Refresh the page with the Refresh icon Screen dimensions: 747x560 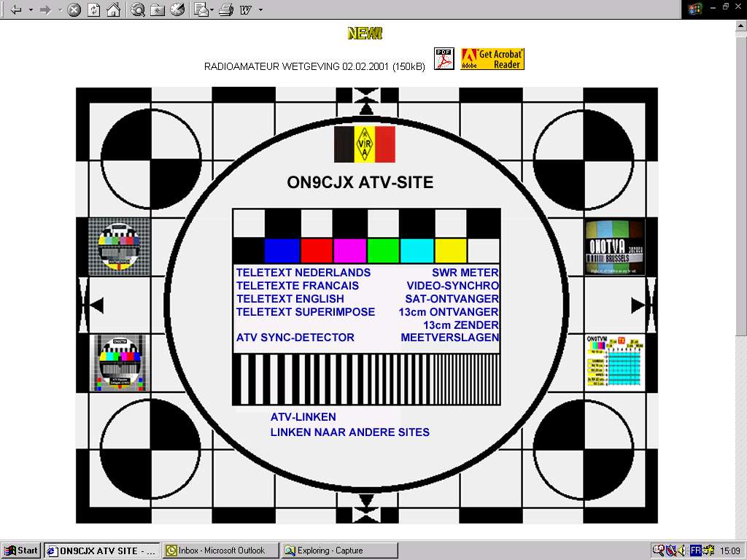94,9
